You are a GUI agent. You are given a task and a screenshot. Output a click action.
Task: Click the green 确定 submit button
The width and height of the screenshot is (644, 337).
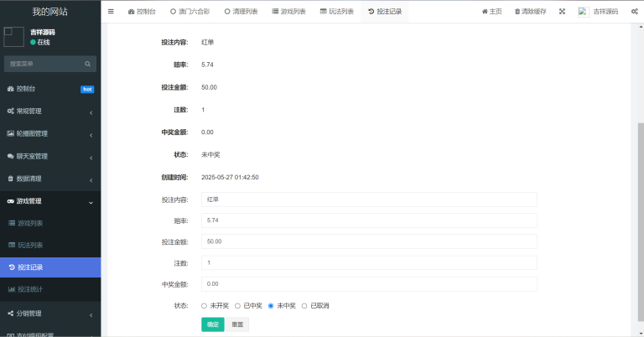point(212,324)
